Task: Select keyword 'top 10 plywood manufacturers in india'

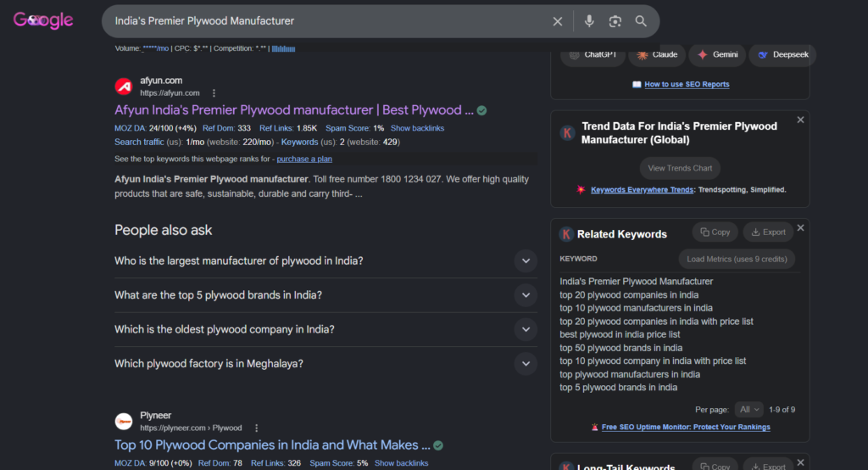Action: coord(636,308)
